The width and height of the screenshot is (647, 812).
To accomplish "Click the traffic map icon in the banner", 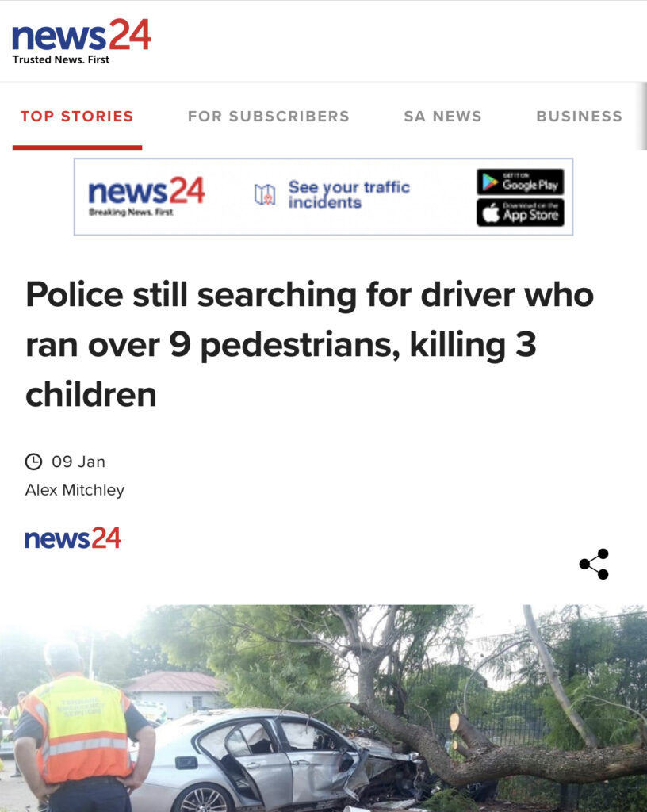I will pos(265,194).
